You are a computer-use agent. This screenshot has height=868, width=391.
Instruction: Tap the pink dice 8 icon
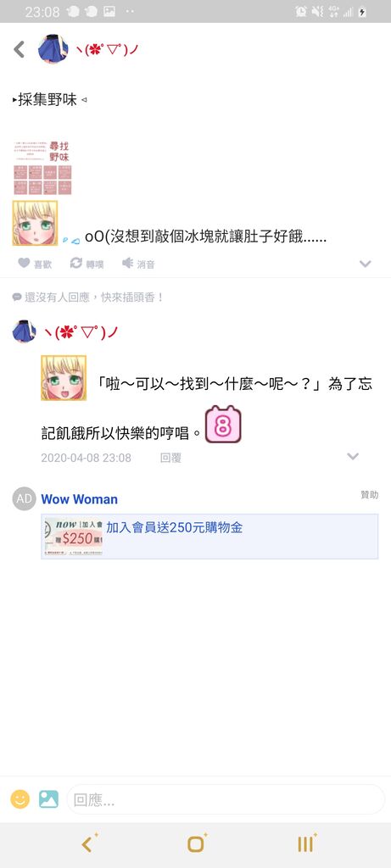click(223, 425)
